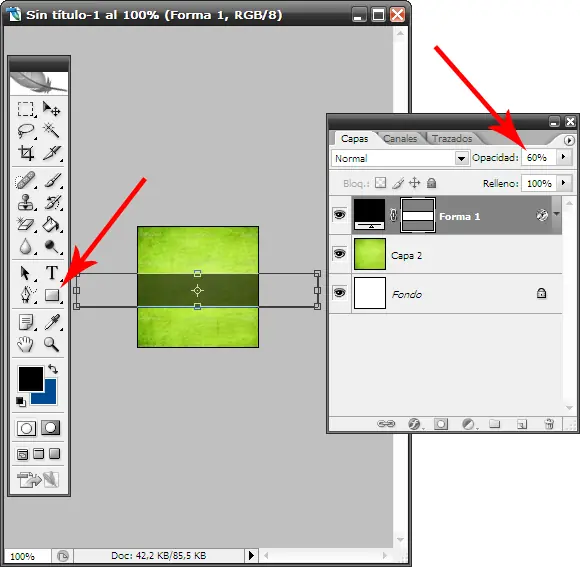Screen dimensions: 580x567
Task: Toggle lock all for layer
Action: click(x=431, y=183)
